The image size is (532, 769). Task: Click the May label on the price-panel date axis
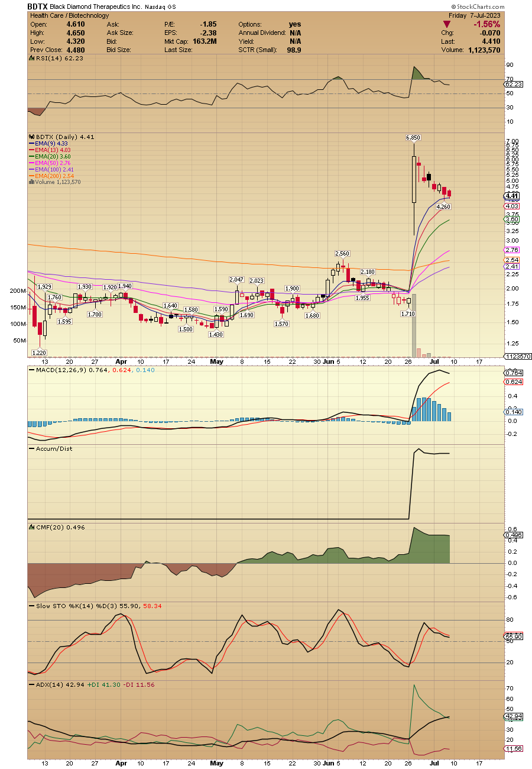click(216, 360)
